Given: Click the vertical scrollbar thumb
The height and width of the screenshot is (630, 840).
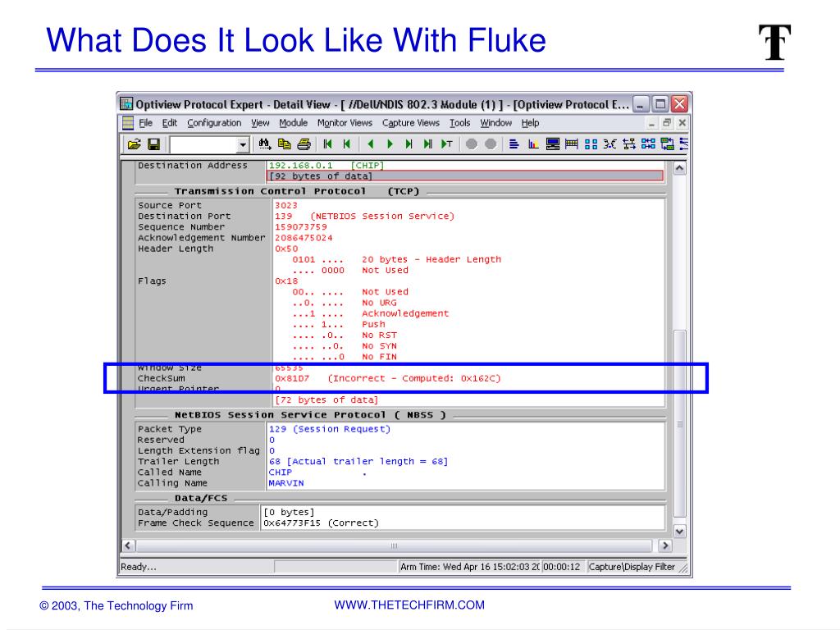Looking at the screenshot, I should tap(679, 423).
